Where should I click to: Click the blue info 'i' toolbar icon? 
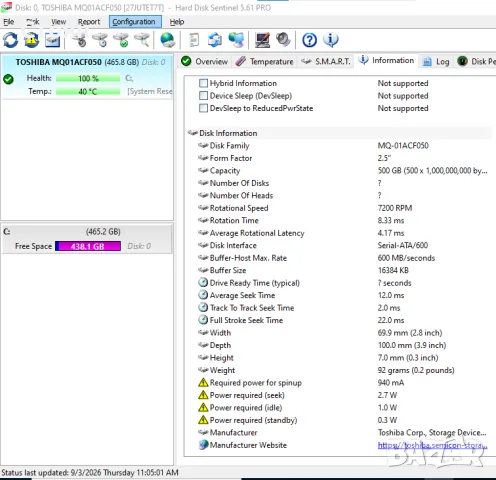point(331,40)
